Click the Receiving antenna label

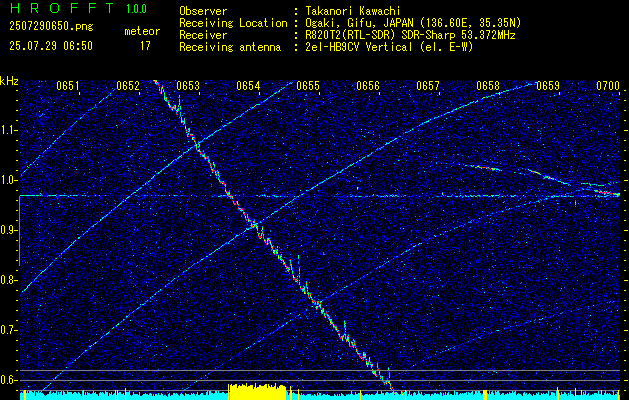[230, 47]
